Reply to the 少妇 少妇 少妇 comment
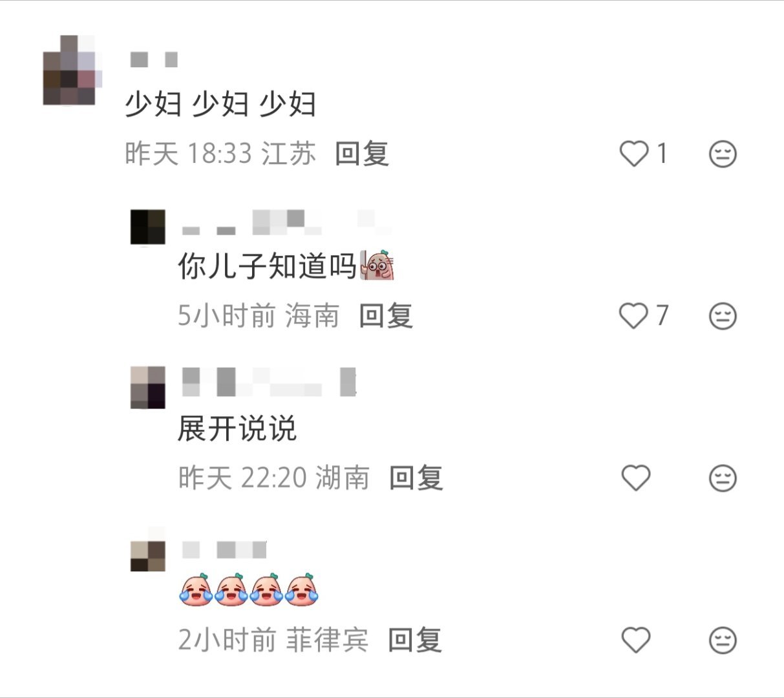The image size is (784, 698). (x=362, y=154)
